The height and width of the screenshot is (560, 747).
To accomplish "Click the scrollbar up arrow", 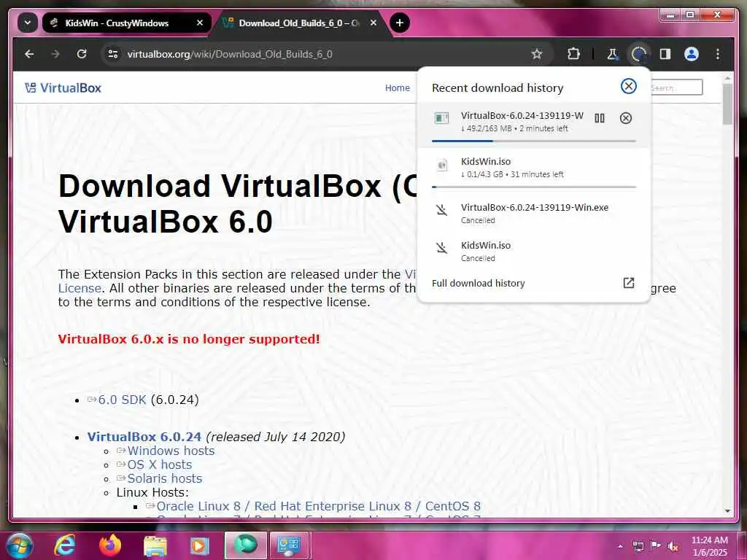I will click(x=727, y=77).
